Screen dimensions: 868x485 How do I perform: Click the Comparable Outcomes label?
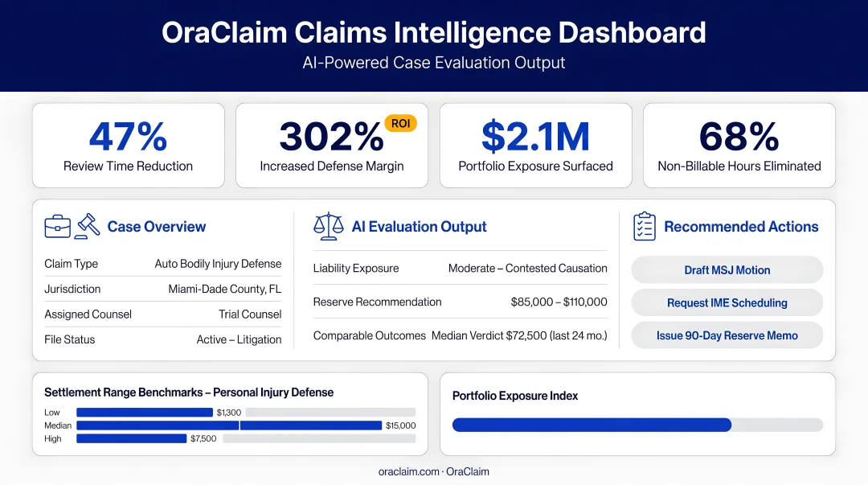(369, 335)
